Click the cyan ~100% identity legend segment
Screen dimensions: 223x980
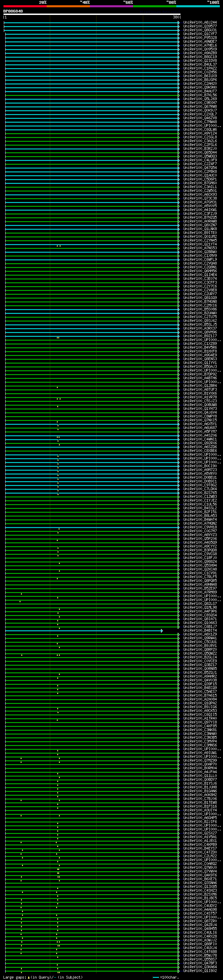point(198,6)
